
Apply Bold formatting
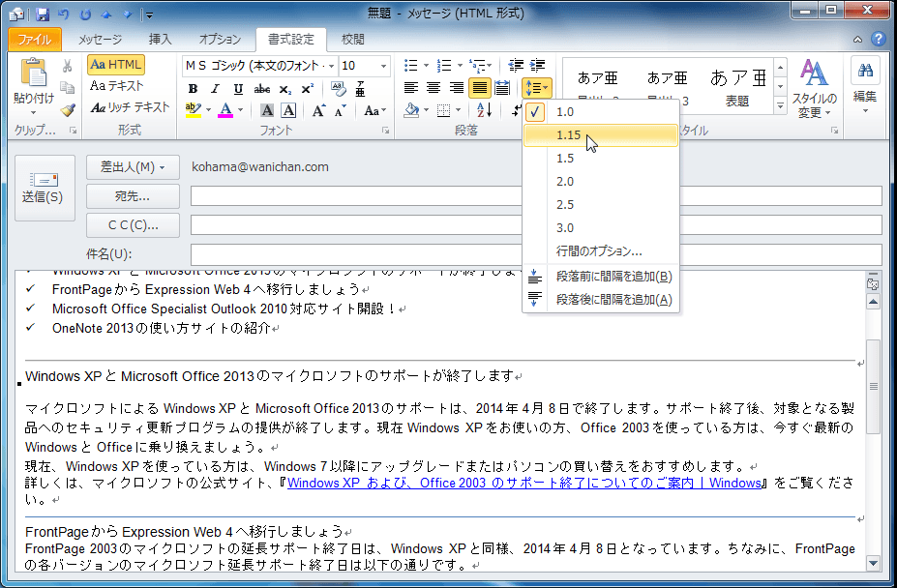(x=193, y=89)
